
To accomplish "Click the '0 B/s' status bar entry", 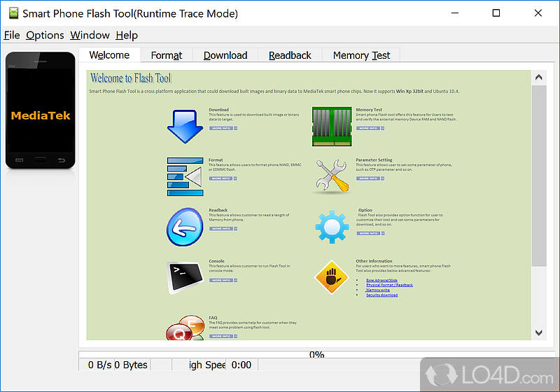I will (x=99, y=365).
